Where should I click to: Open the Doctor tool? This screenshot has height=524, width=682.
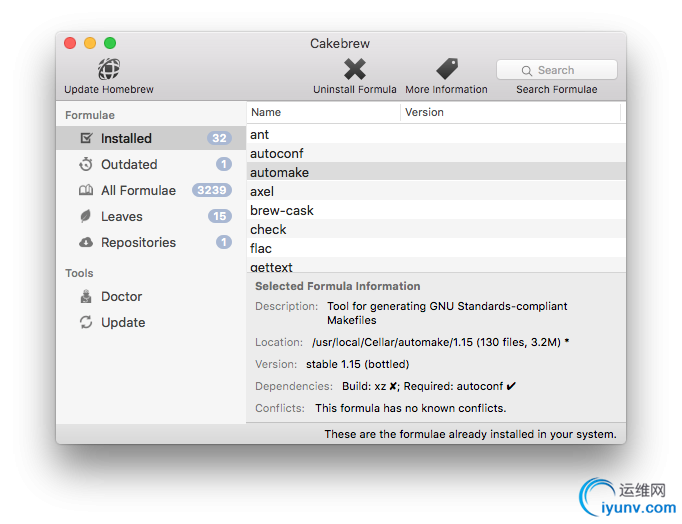click(x=151, y=297)
